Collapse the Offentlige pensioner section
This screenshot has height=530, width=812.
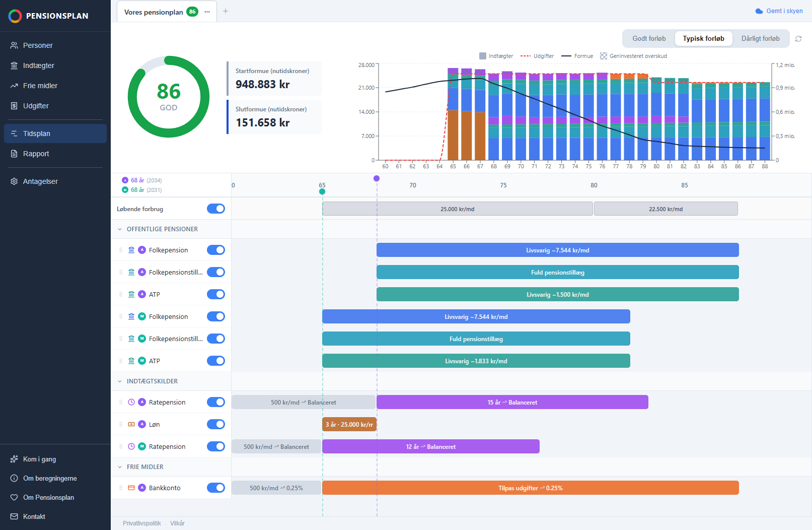(x=120, y=229)
